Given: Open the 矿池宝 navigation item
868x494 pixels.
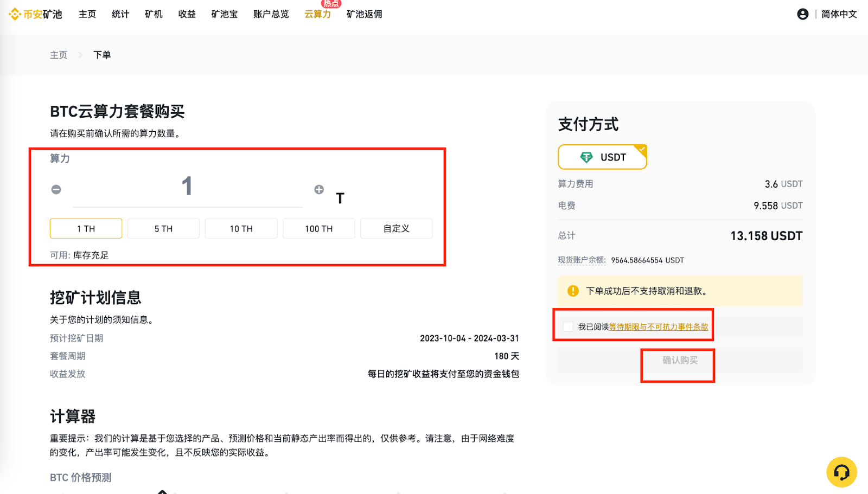Looking at the screenshot, I should tap(225, 14).
